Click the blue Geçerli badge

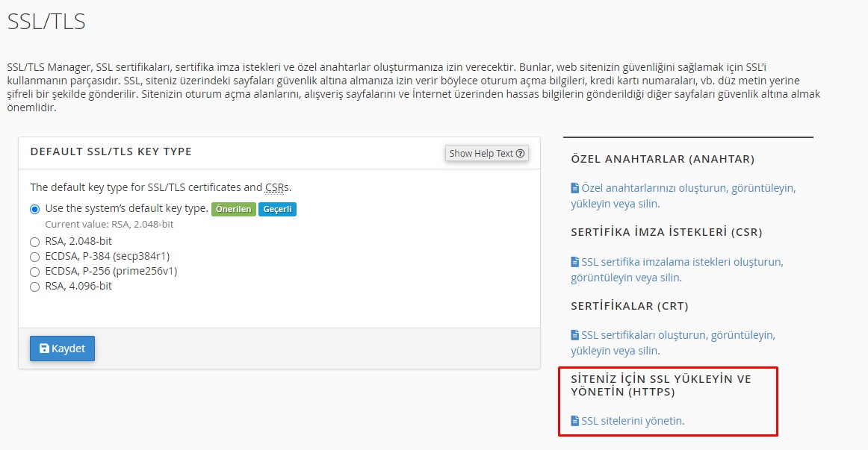tap(277, 209)
